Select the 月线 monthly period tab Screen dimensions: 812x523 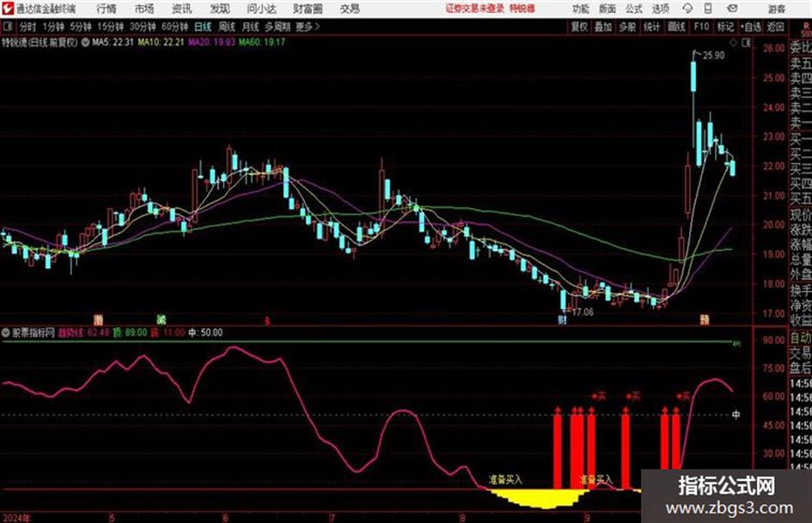point(251,27)
